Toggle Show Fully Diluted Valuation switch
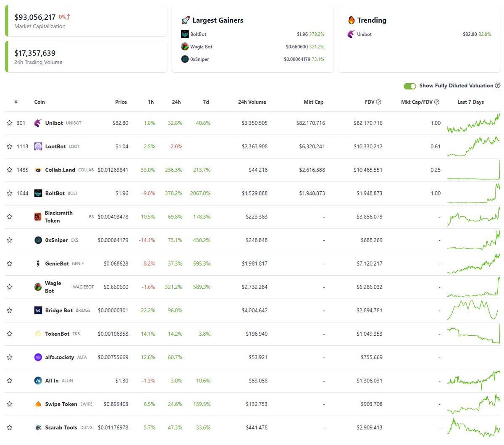 pyautogui.click(x=410, y=86)
